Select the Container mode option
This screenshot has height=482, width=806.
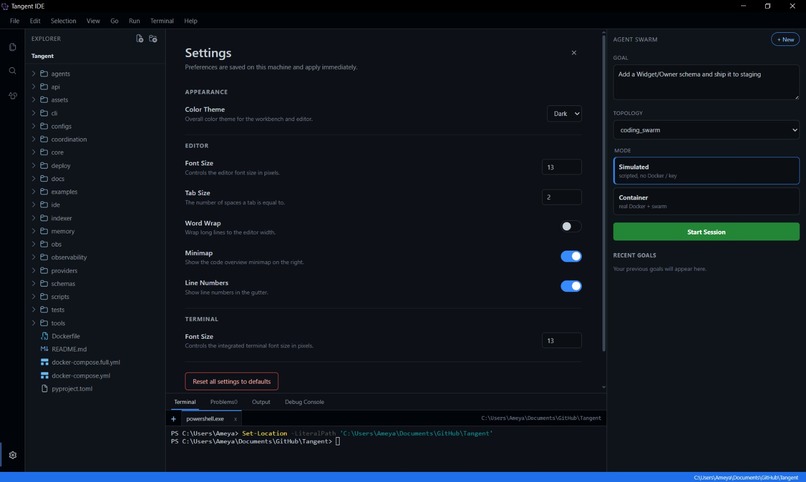[706, 201]
